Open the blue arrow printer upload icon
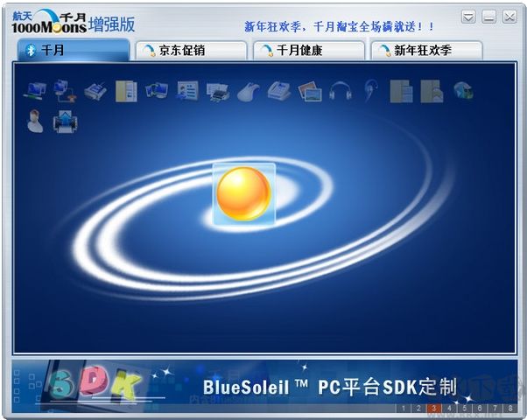 (65, 122)
